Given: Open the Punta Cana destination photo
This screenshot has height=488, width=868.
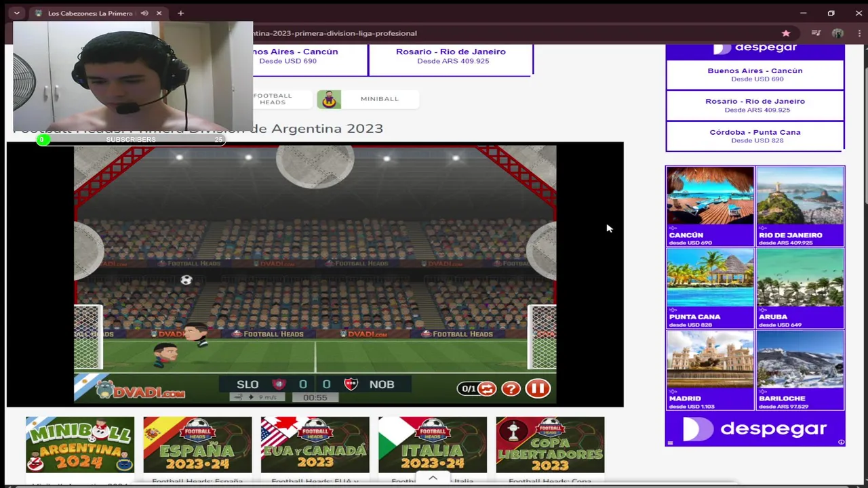Looking at the screenshot, I should coord(710,288).
